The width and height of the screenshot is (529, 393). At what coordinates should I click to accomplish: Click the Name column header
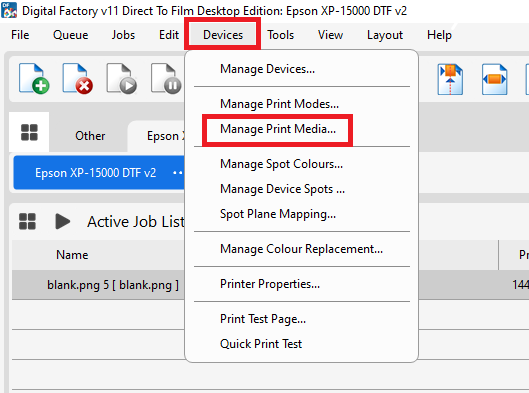pos(72,255)
